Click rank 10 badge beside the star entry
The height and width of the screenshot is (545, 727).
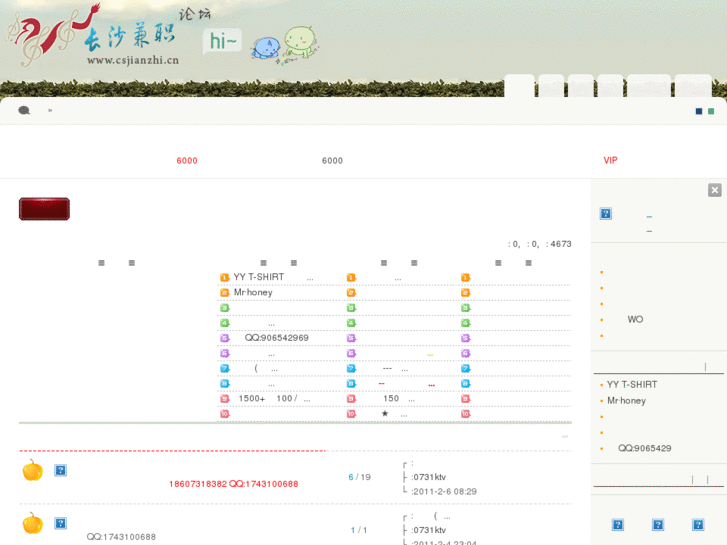point(351,414)
